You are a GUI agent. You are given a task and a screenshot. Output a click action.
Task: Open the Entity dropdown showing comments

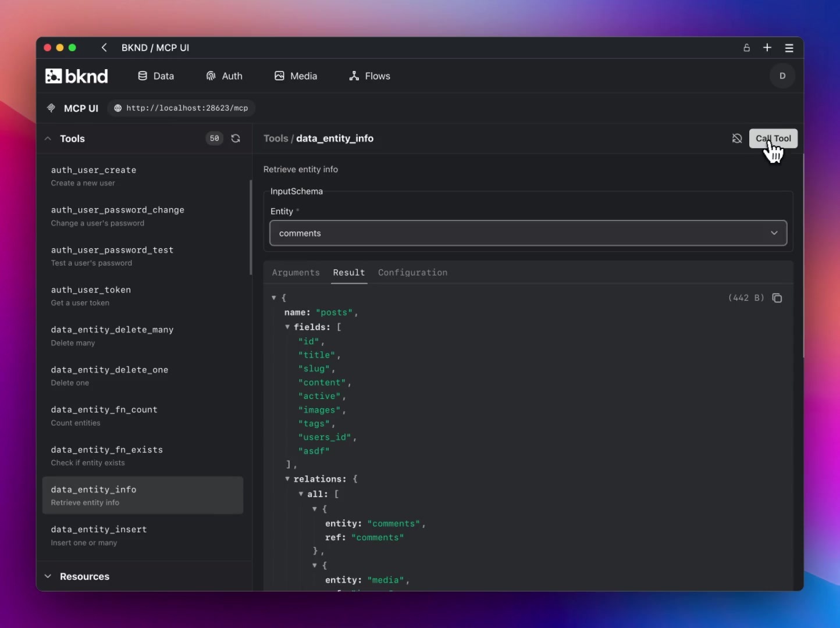pos(528,233)
